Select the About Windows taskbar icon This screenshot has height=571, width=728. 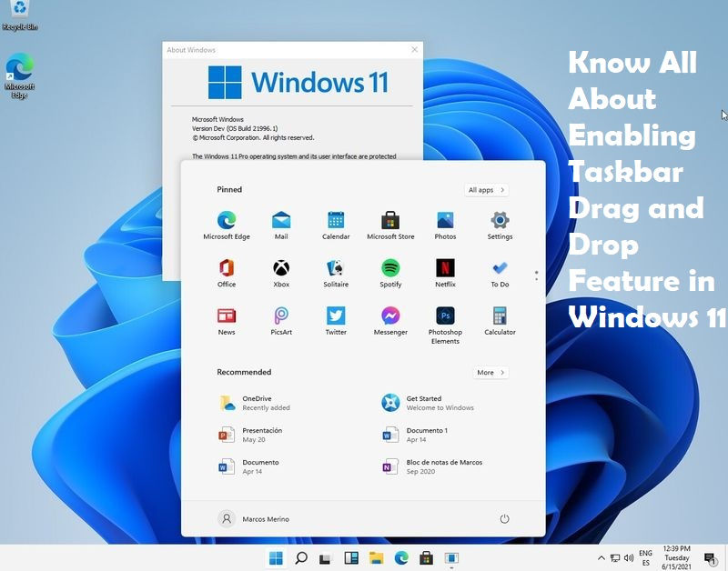(451, 558)
